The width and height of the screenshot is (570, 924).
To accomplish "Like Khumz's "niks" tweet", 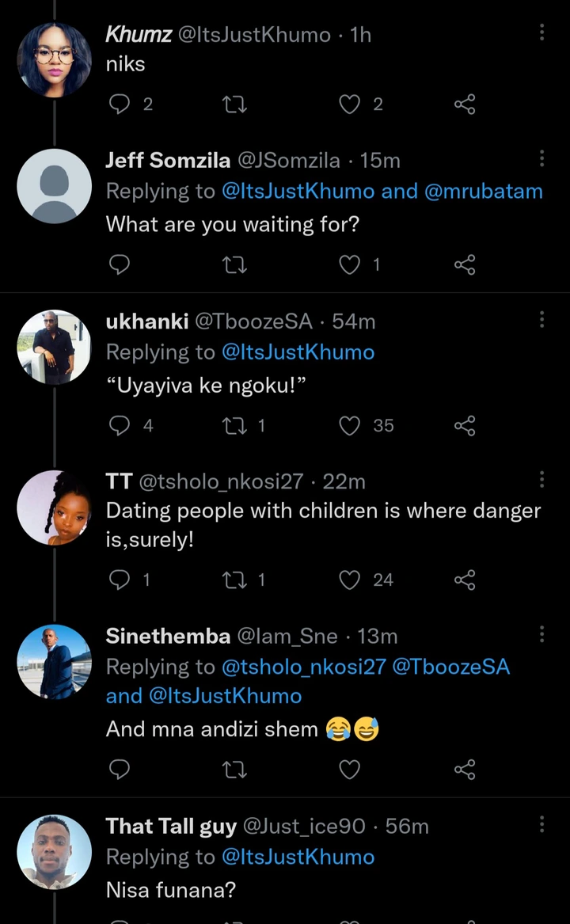I will tap(350, 104).
